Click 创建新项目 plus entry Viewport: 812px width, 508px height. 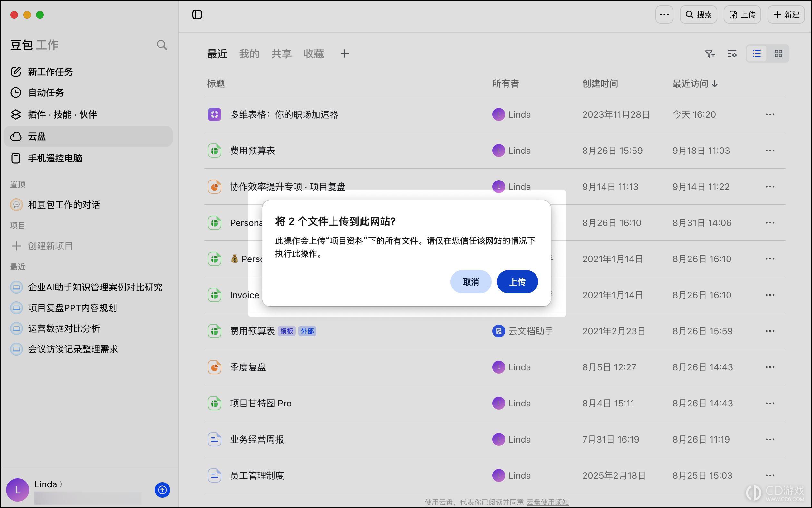(88, 246)
